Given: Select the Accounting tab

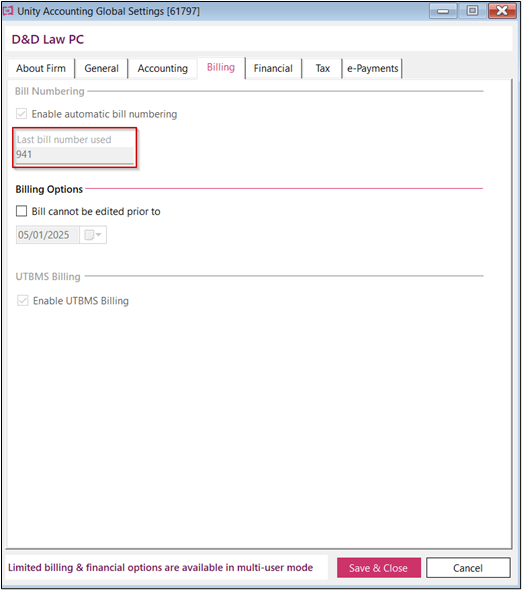Looking at the screenshot, I should coord(163,68).
